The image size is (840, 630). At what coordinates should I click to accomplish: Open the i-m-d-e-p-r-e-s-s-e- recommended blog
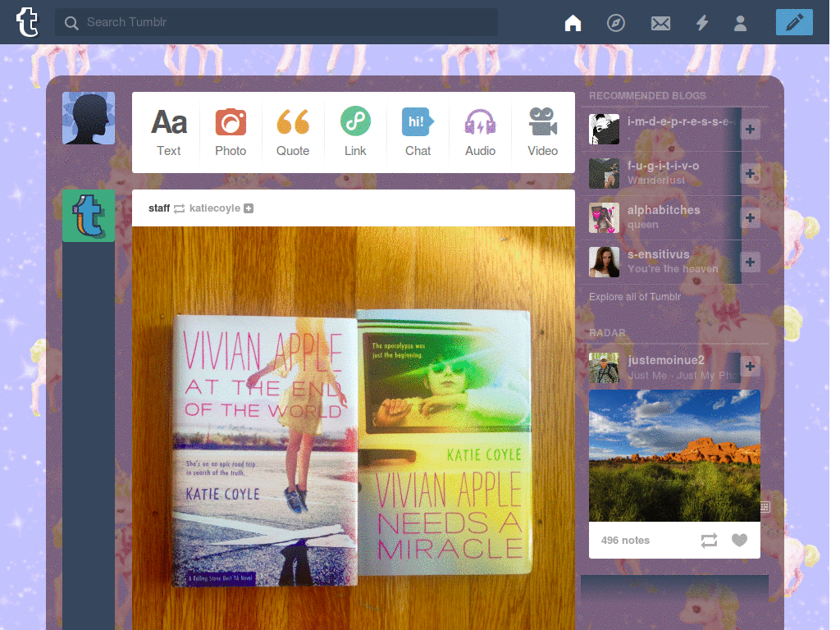click(680, 122)
